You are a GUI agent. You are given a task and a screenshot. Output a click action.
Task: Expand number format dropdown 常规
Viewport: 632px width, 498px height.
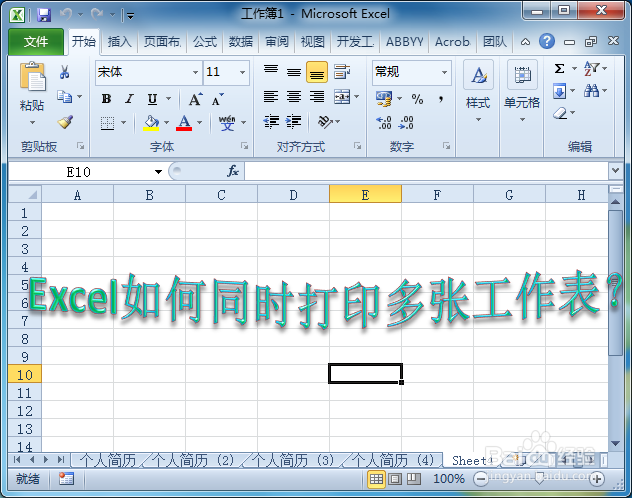point(444,73)
